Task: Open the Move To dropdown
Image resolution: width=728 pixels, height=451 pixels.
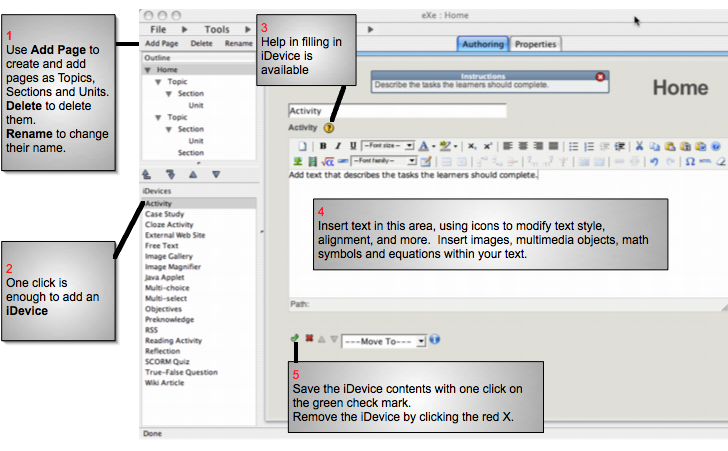Action: coord(384,341)
